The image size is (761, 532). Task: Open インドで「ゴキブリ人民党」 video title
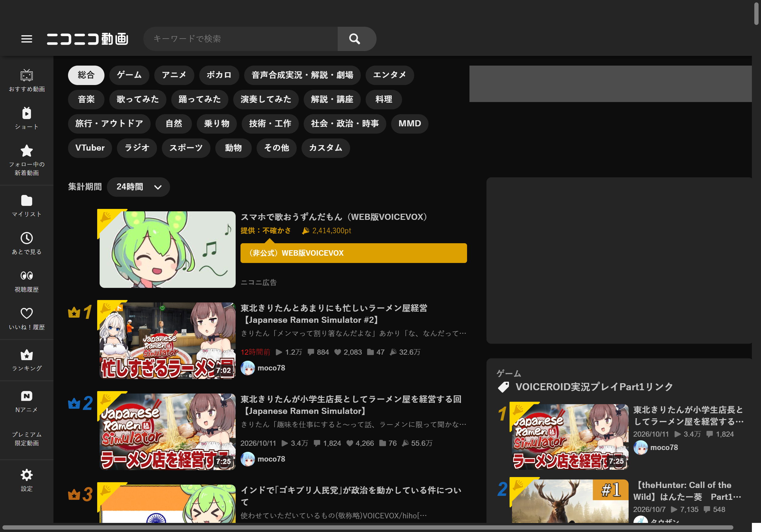351,496
